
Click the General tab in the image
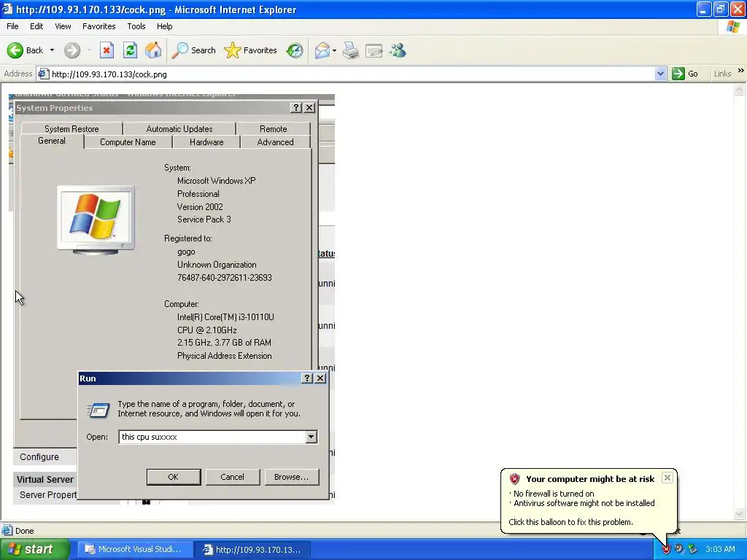(x=52, y=141)
